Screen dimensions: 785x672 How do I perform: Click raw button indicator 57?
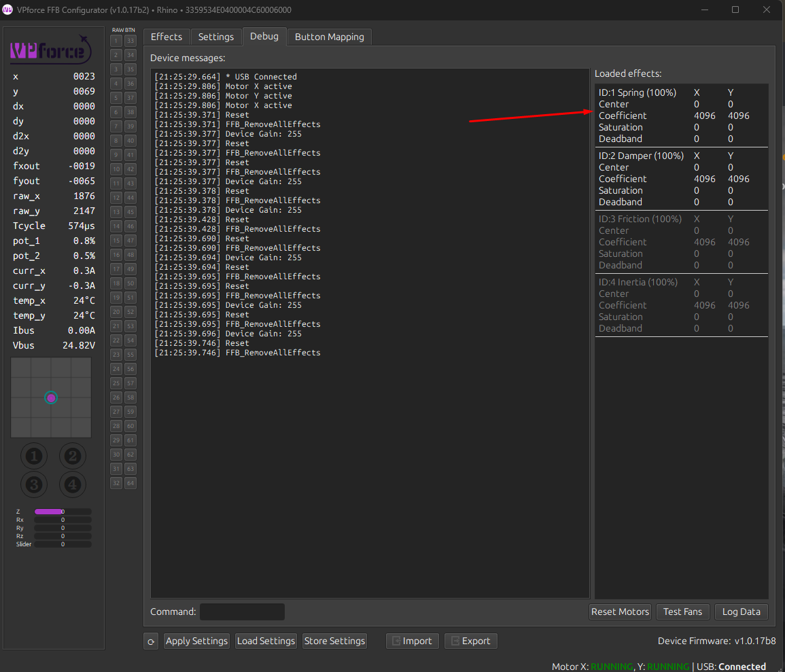130,383
